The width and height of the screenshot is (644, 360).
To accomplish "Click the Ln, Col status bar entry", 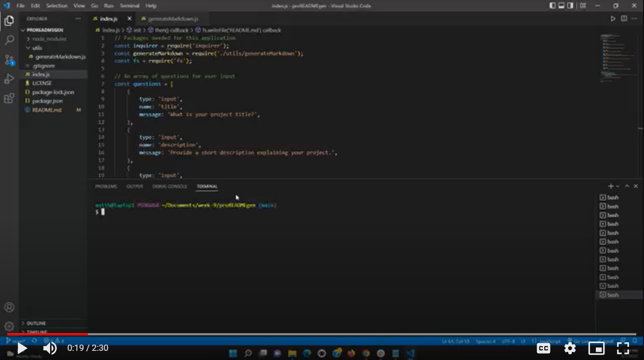I will pos(456,341).
